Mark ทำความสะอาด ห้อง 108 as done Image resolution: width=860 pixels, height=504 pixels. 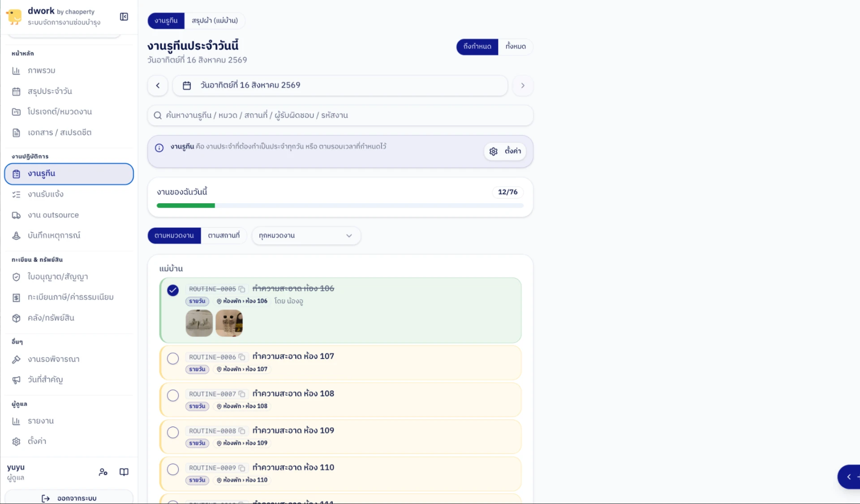click(173, 396)
